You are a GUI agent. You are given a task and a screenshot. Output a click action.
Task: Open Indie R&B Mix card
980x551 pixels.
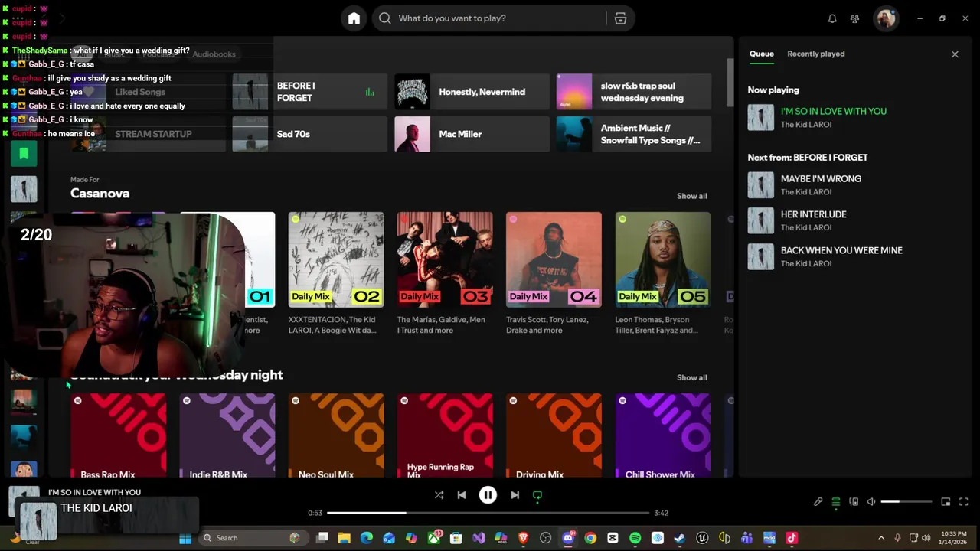(x=227, y=435)
